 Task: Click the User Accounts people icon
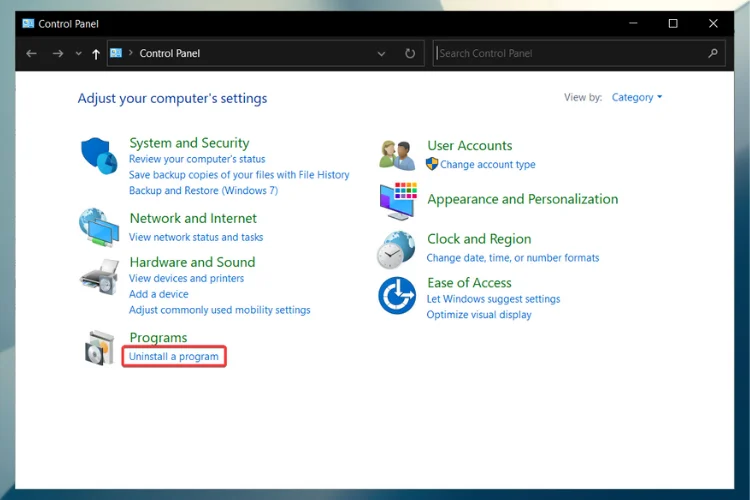click(397, 155)
